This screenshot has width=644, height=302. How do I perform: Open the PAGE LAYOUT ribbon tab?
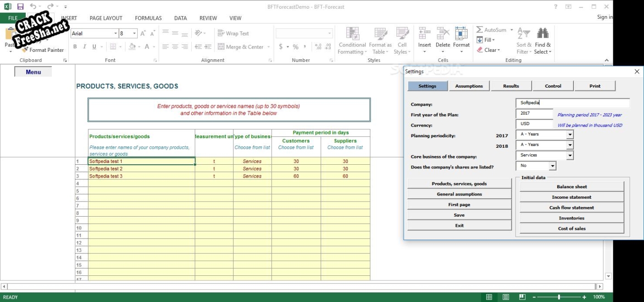click(x=106, y=18)
